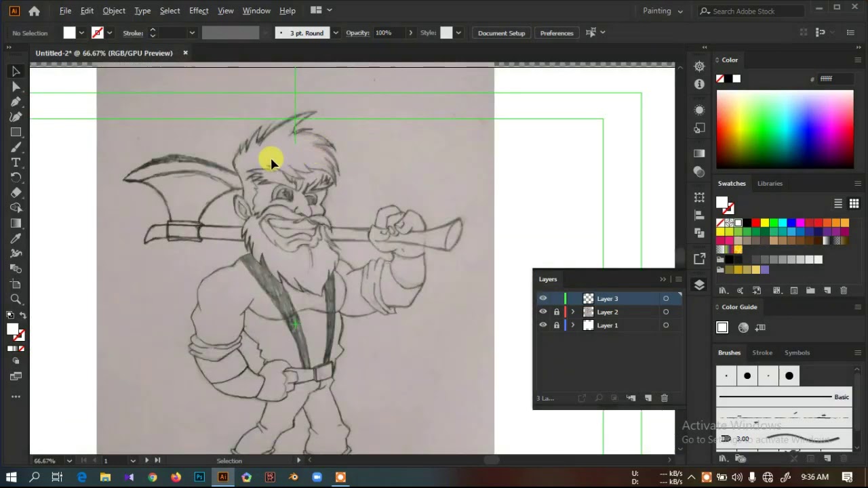
Task: Select the Rotate tool
Action: (16, 178)
